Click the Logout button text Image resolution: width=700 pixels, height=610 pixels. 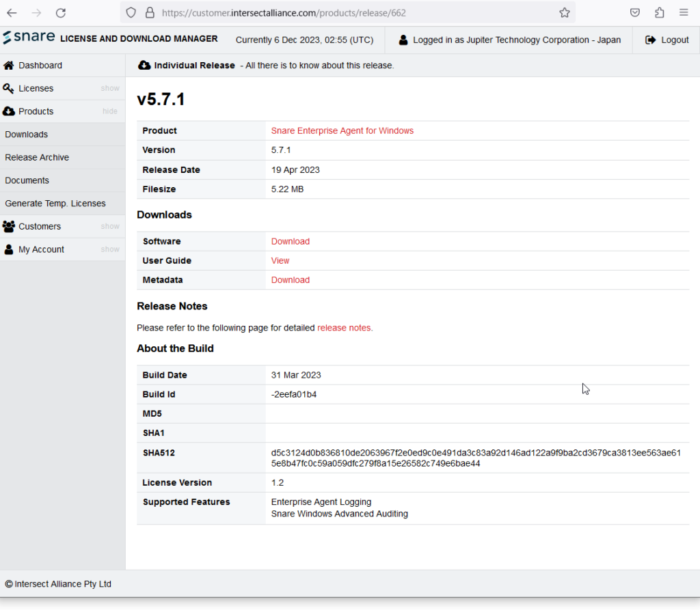tap(675, 40)
